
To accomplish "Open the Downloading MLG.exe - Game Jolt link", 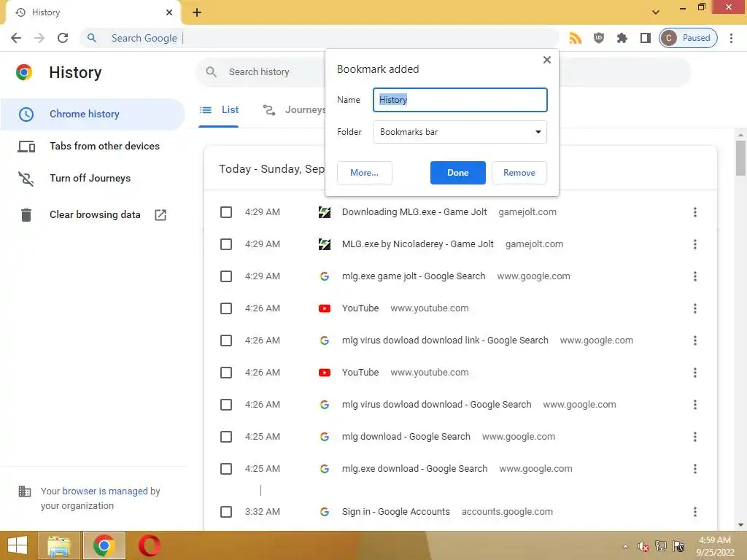I will click(414, 212).
